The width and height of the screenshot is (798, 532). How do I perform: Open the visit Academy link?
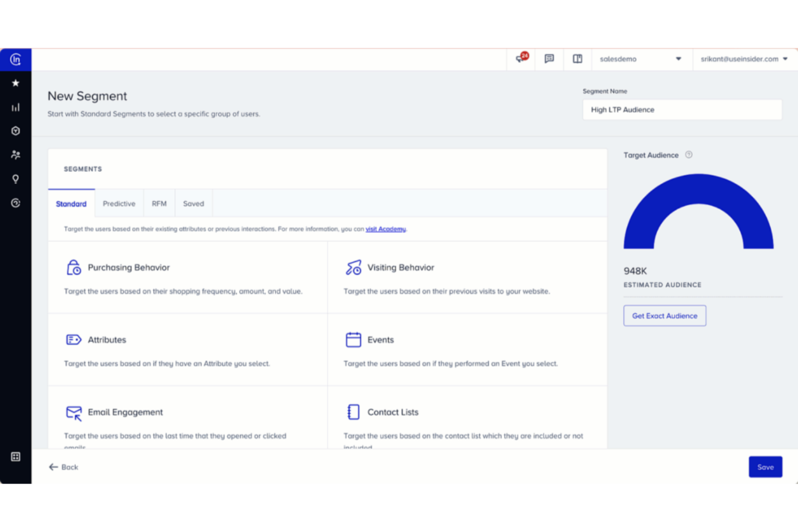coord(386,229)
